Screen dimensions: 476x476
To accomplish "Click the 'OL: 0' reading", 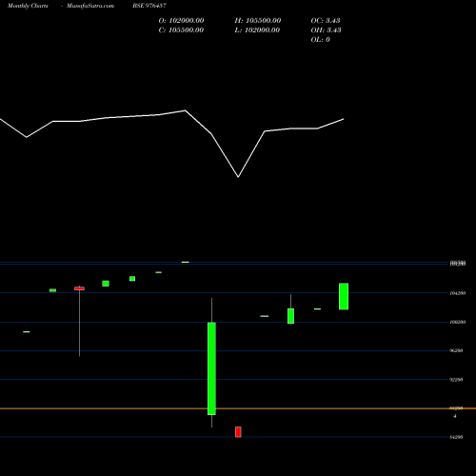I will point(320,40).
